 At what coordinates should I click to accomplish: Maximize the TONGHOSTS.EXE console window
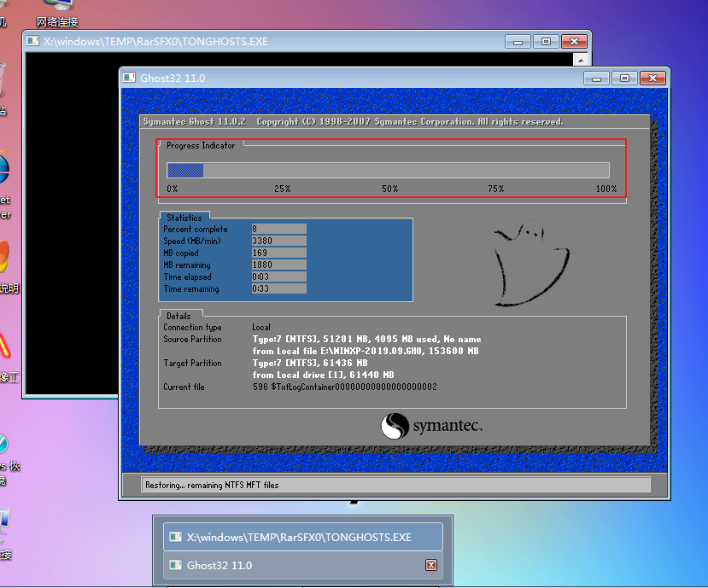tap(546, 42)
